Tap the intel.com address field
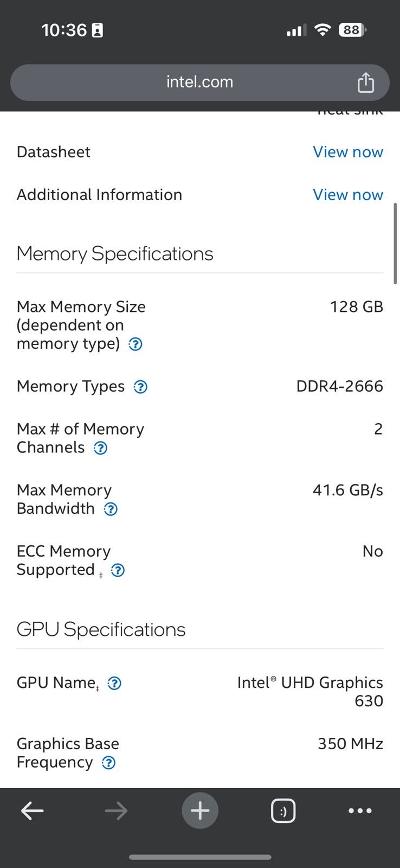 point(199,82)
